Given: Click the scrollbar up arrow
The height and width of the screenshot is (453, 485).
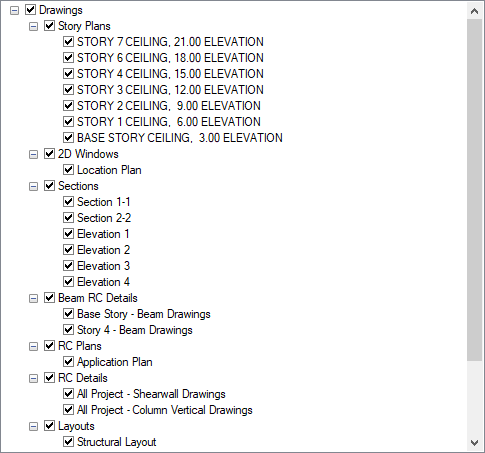Looking at the screenshot, I should [x=475, y=11].
